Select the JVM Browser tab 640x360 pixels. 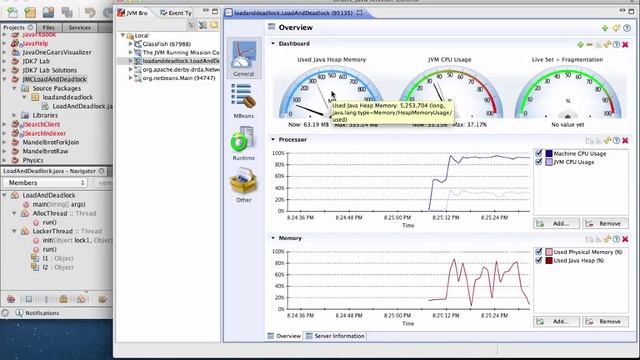[133, 13]
